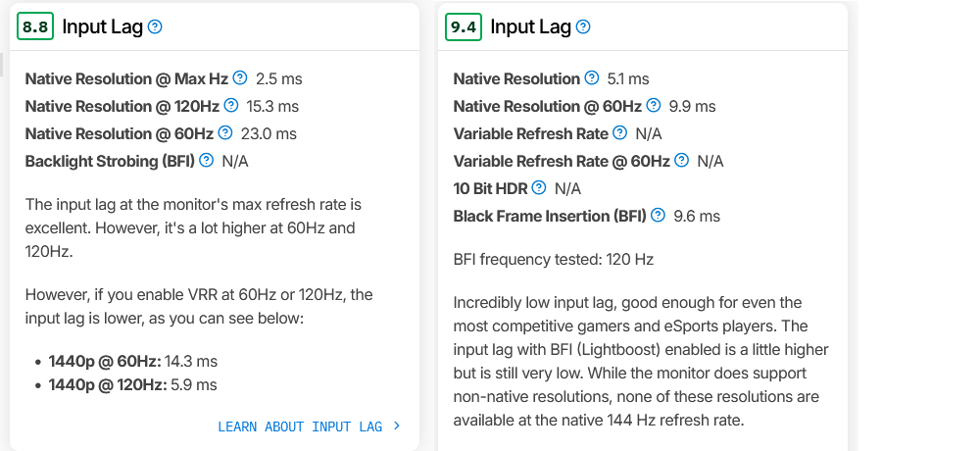Show info for Black Frame Insertion (BFI)
Screen dimensions: 980x451
pos(659,215)
